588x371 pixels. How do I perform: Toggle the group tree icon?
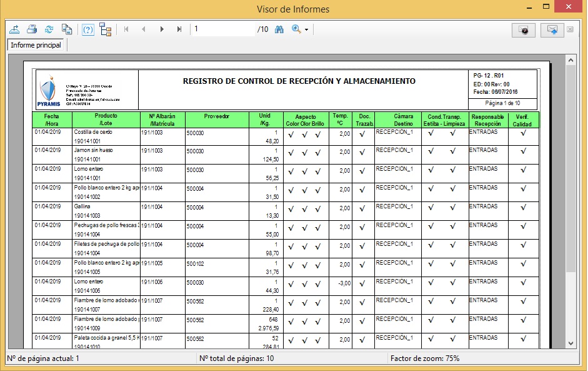pos(106,29)
